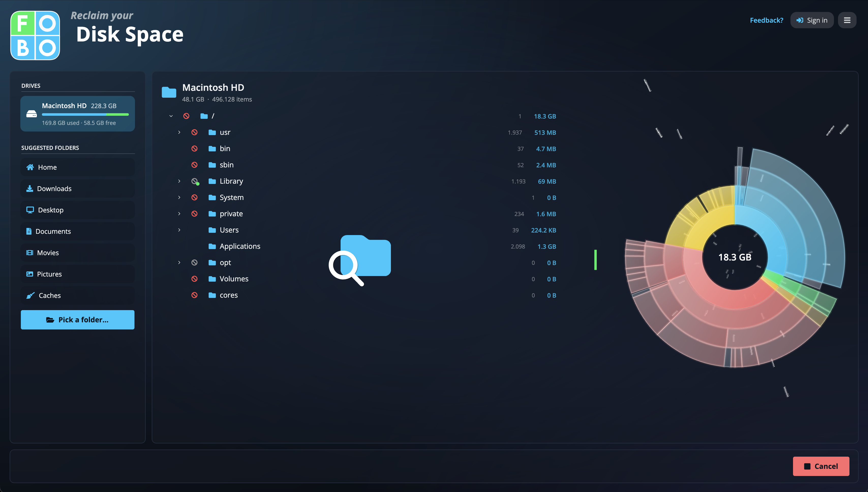Select the Macintosh HD drive card
Screen dimensions: 868x492
click(x=78, y=113)
